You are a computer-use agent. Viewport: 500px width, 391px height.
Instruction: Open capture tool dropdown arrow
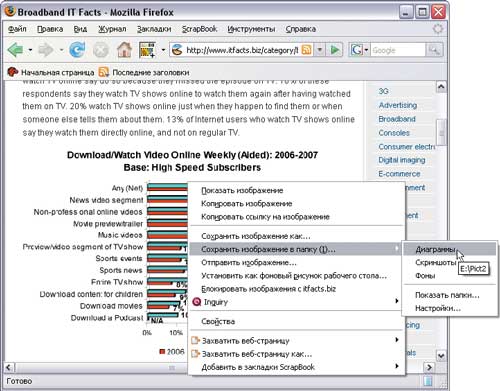(163, 50)
